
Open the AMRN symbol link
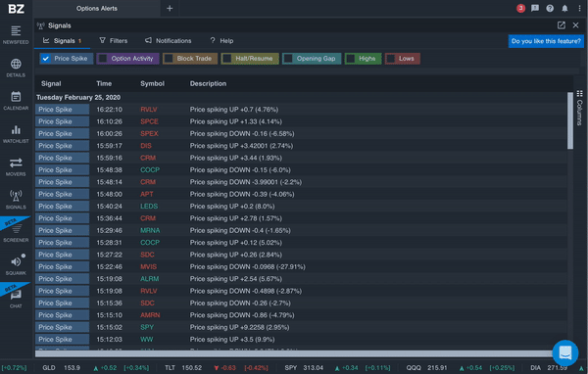(x=150, y=315)
